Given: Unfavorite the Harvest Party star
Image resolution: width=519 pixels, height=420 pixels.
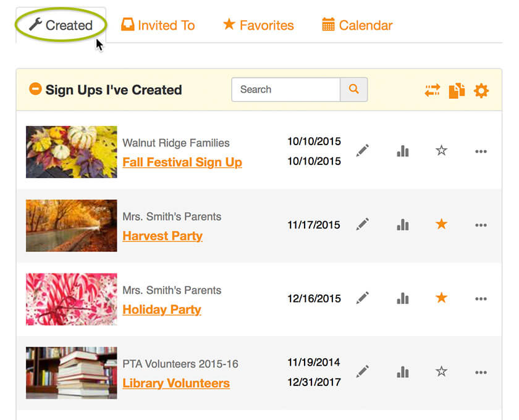Looking at the screenshot, I should click(441, 224).
